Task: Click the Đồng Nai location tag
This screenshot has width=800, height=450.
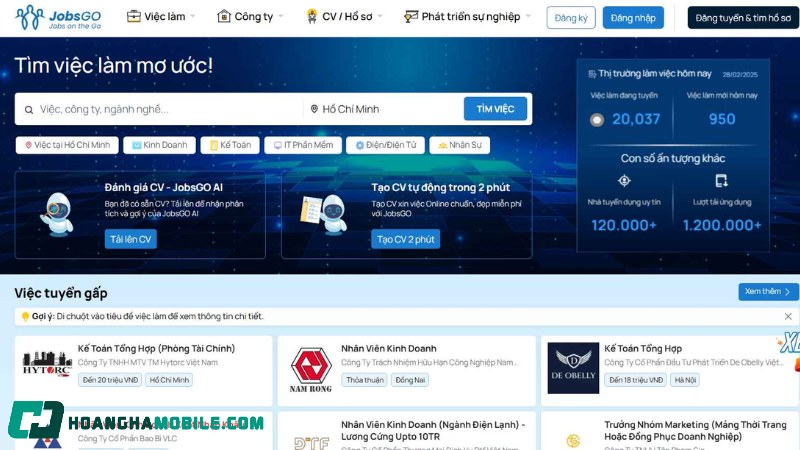Action: pos(410,380)
